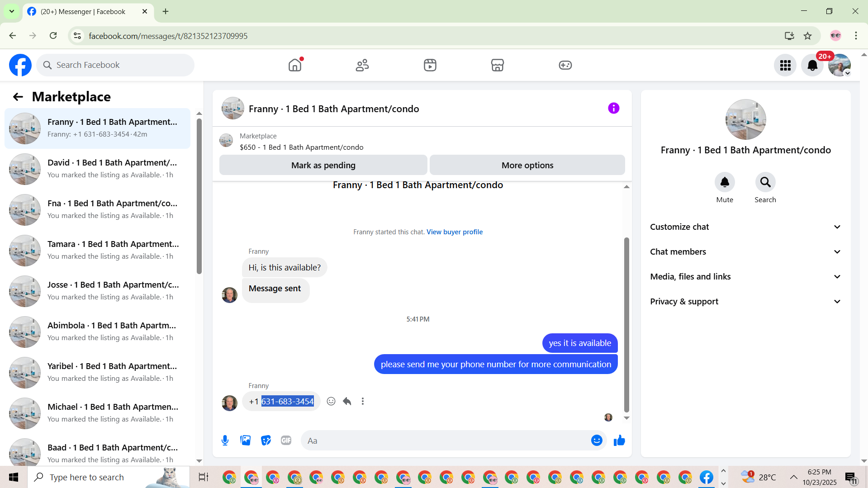Click Mark as pending button
Viewport: 868px width, 488px height.
tap(323, 165)
